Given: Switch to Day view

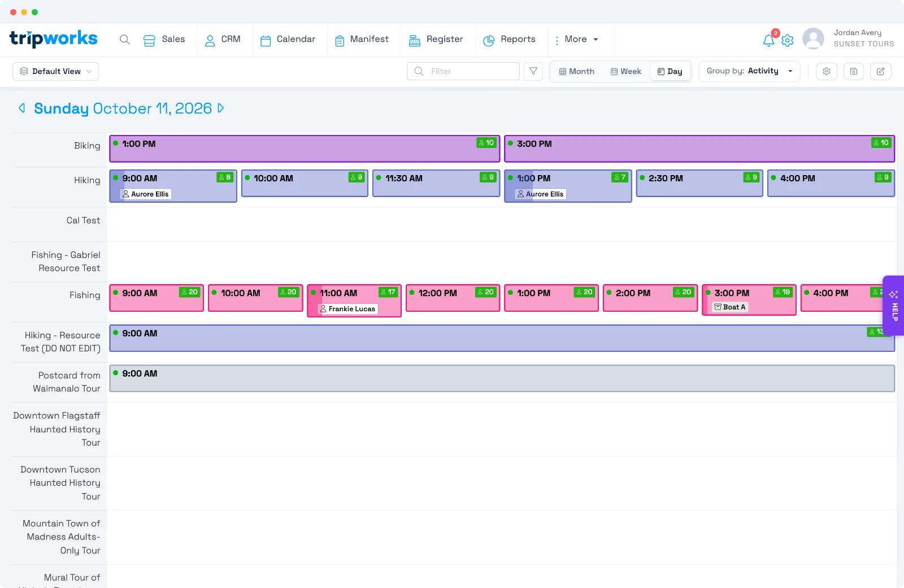Looking at the screenshot, I should pos(670,71).
